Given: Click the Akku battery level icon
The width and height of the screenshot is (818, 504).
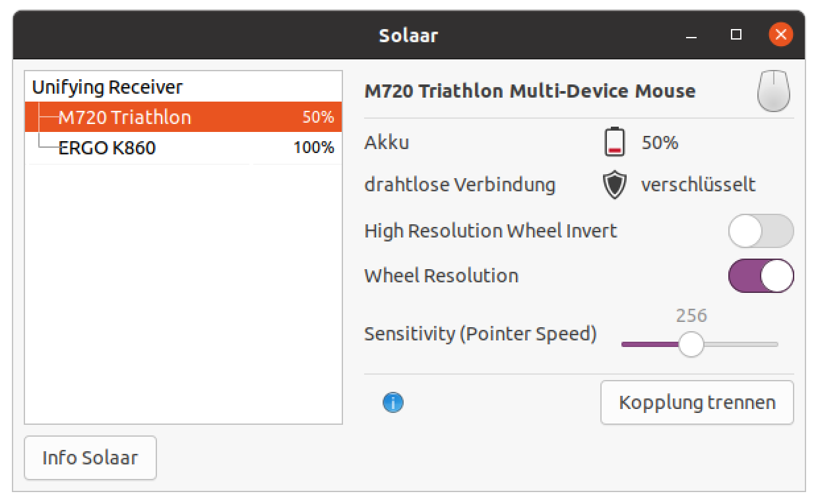Looking at the screenshot, I should tap(614, 142).
